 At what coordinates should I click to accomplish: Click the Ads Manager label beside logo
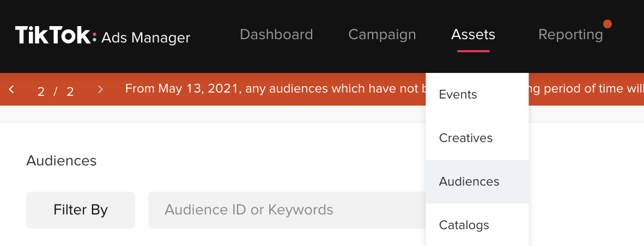(x=146, y=38)
